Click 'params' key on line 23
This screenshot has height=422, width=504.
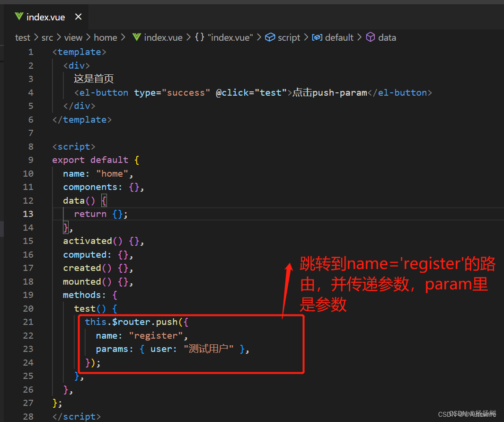point(112,349)
